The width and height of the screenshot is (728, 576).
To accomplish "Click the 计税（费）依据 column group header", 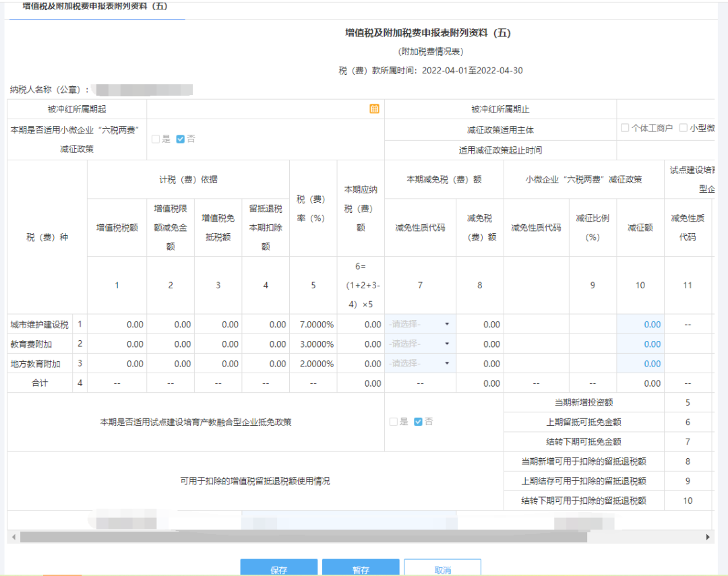I will click(188, 179).
